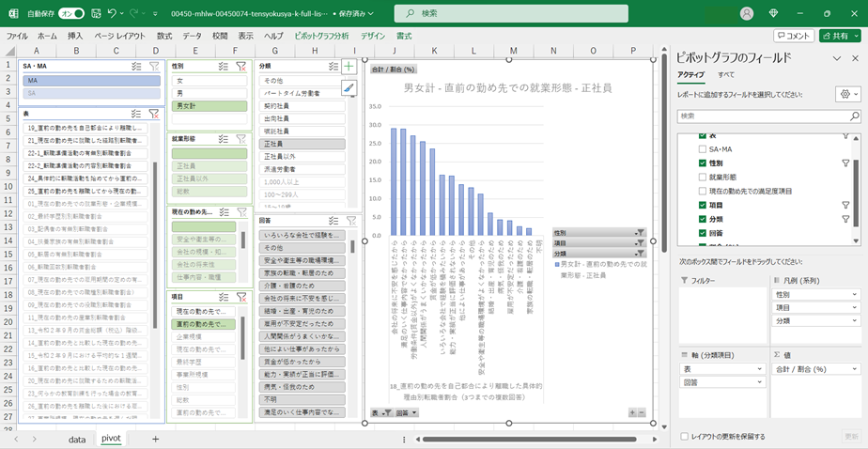The image size is (868, 449).
Task: Open the ピボットグラフ分析 ribbon tab
Action: coord(321,36)
